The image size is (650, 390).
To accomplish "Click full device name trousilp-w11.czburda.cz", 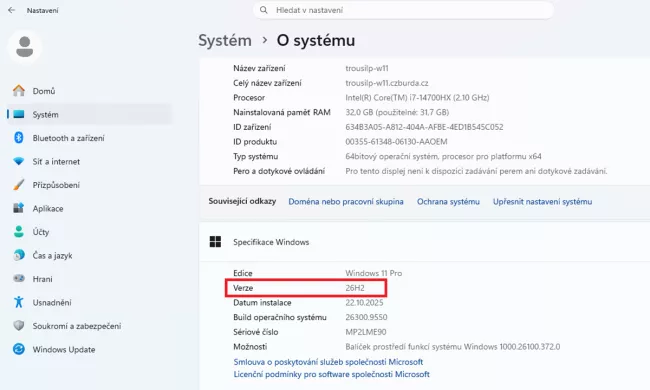I will click(x=387, y=83).
